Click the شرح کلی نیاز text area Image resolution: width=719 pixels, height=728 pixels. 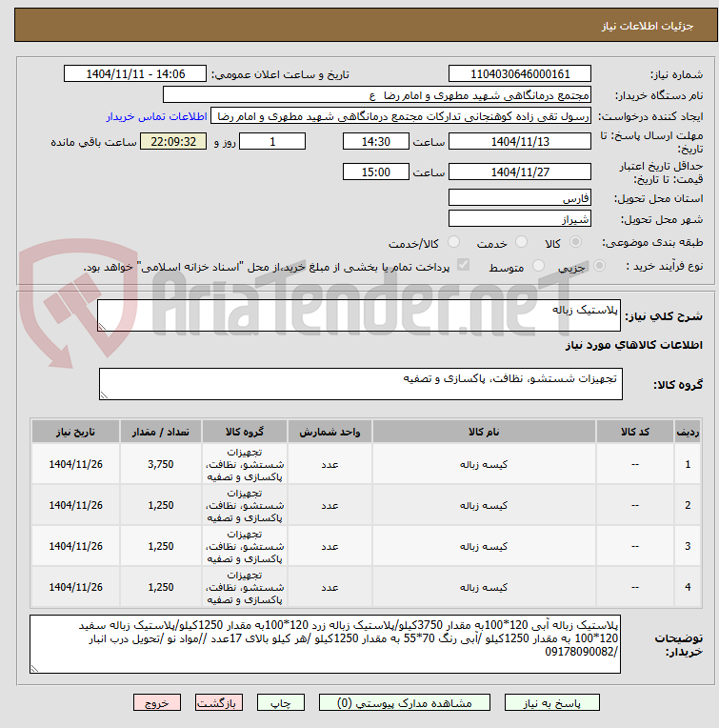[359, 315]
